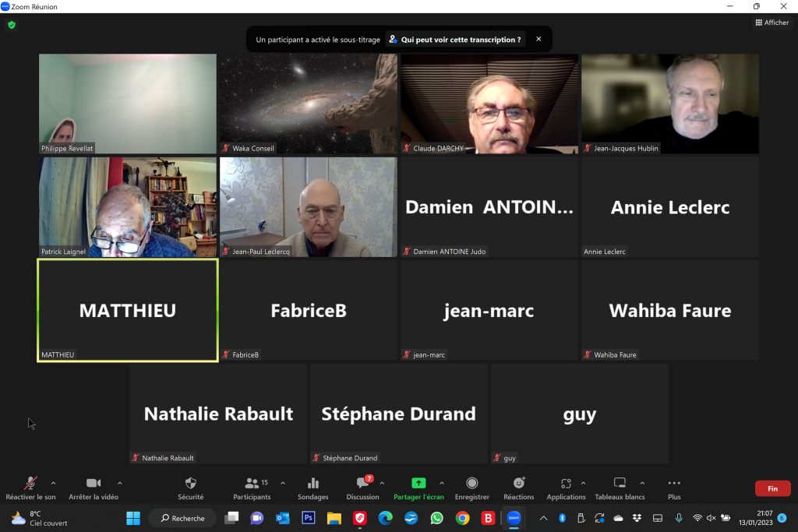Select the highlighted MATTHIEU tile

click(128, 310)
